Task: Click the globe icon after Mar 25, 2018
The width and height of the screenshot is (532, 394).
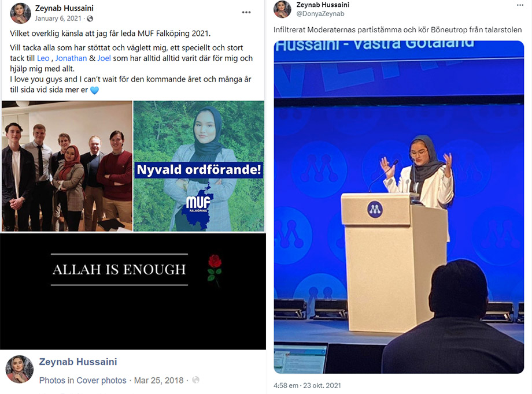Action: [196, 380]
